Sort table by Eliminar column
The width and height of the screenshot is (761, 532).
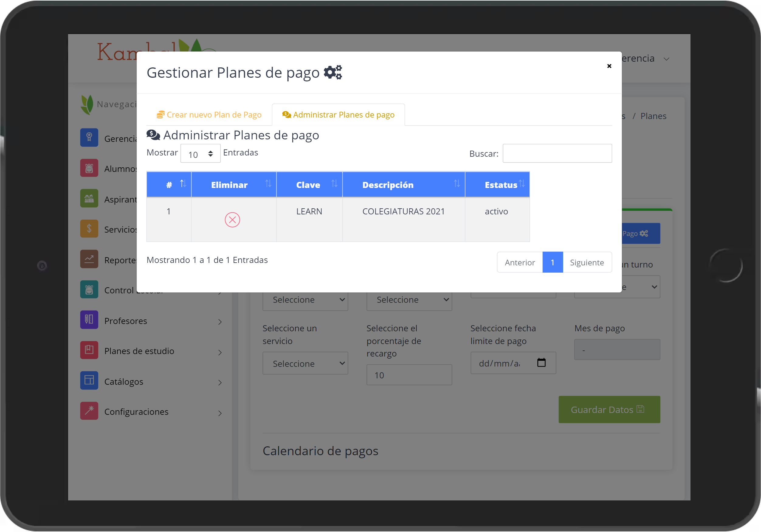point(234,185)
